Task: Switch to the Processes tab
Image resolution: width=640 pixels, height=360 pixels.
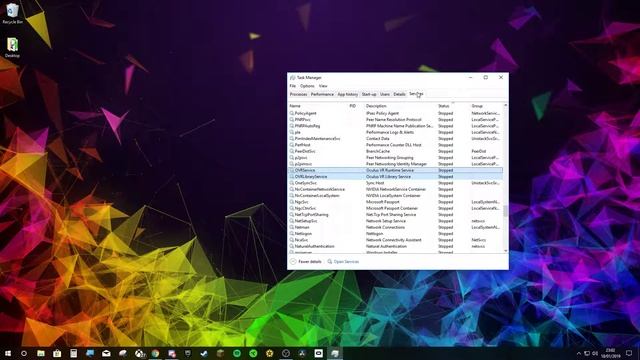Action: [x=298, y=94]
